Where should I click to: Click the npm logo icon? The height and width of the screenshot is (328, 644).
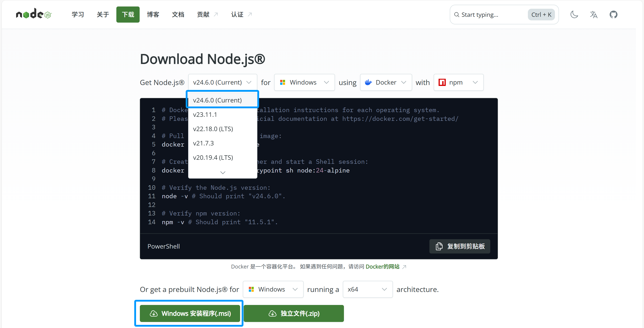coord(442,82)
